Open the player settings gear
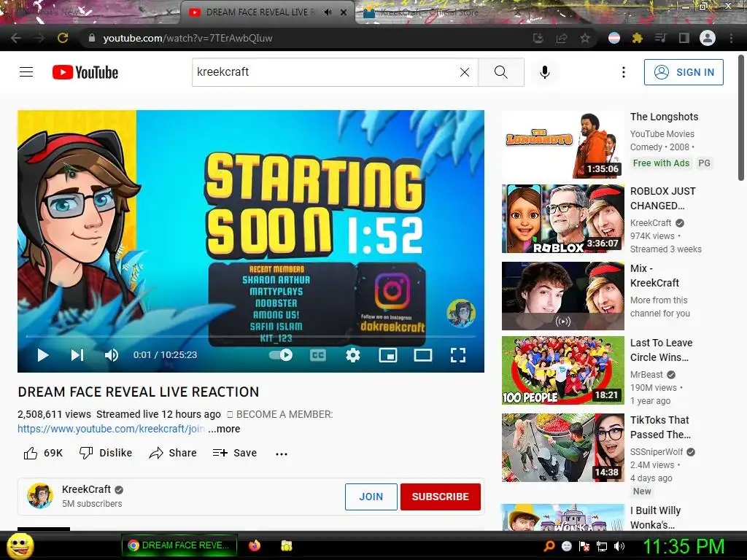Viewport: 747px width, 560px height. (x=353, y=355)
